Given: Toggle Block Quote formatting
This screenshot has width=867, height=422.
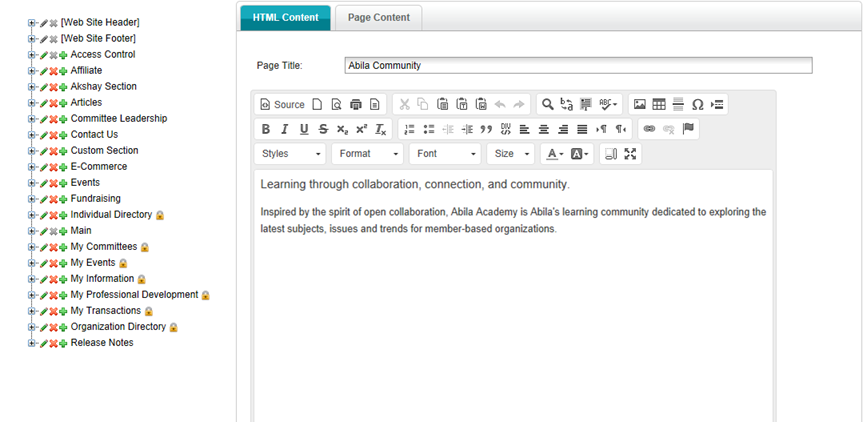Looking at the screenshot, I should coord(487,129).
